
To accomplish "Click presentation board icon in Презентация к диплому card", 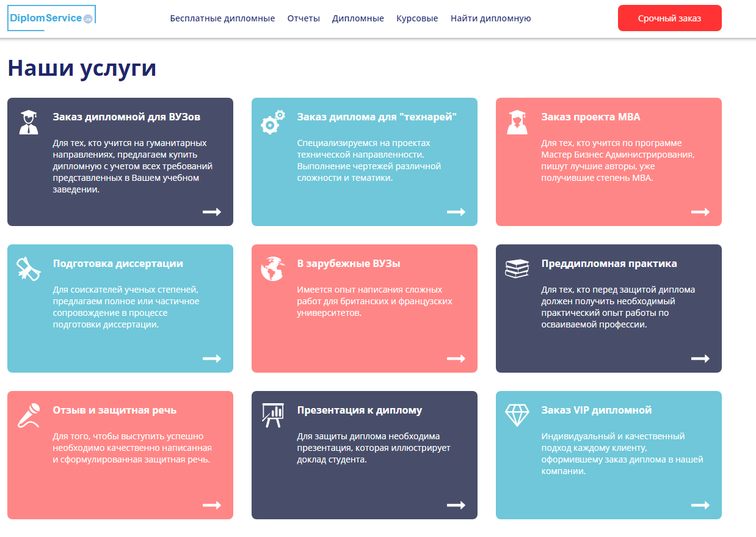I will (272, 415).
